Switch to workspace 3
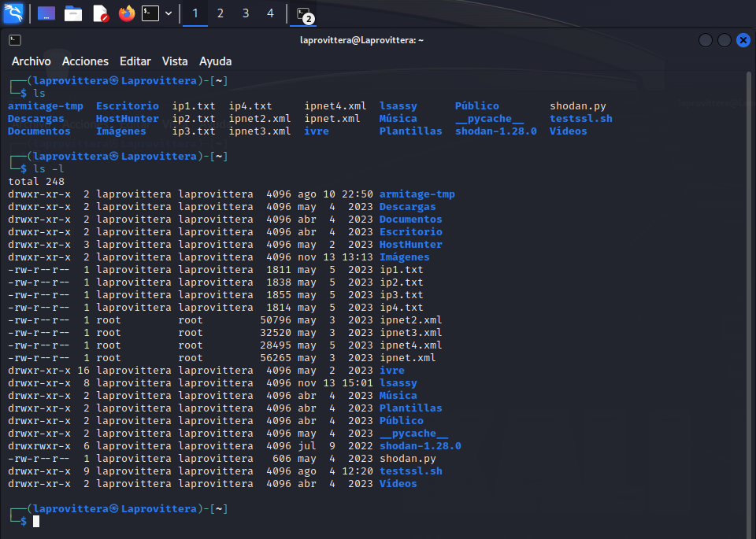 [246, 13]
